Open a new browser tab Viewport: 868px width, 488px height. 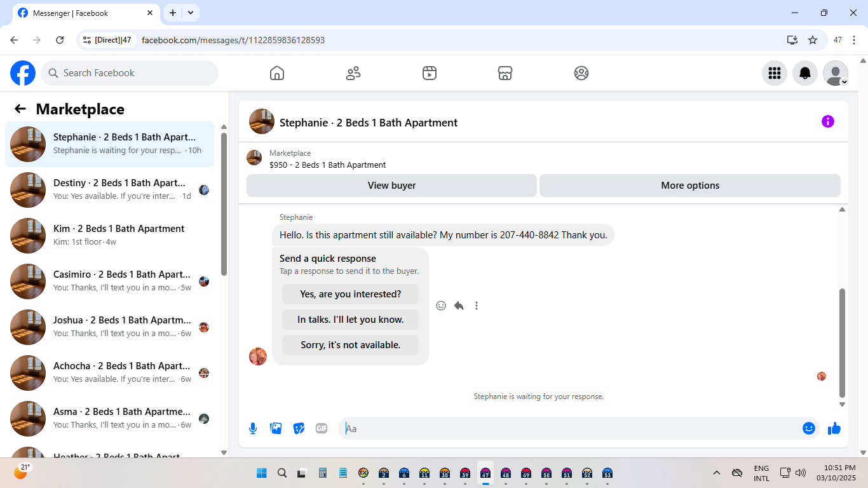pyautogui.click(x=173, y=13)
